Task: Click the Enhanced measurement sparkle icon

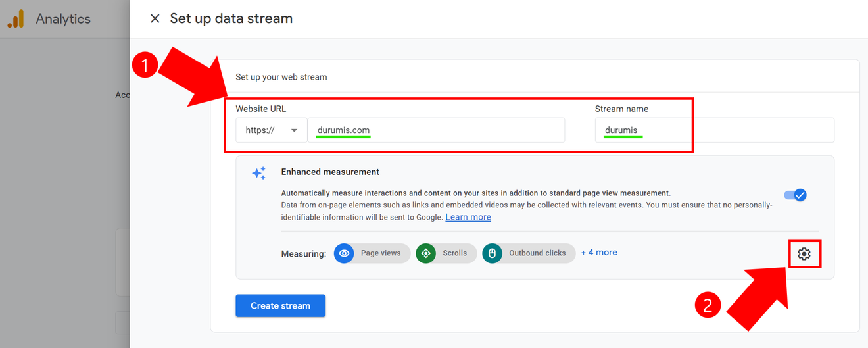Action: pos(259,173)
